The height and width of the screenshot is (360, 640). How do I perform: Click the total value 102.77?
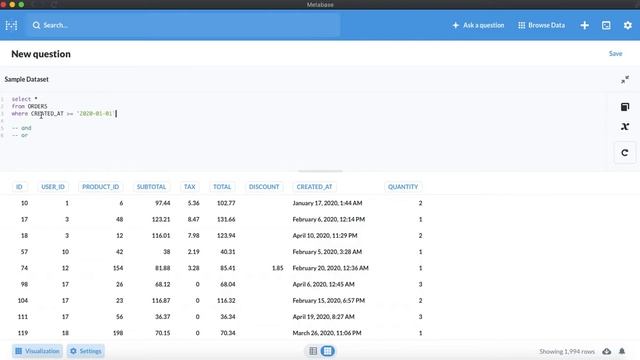pyautogui.click(x=226, y=203)
